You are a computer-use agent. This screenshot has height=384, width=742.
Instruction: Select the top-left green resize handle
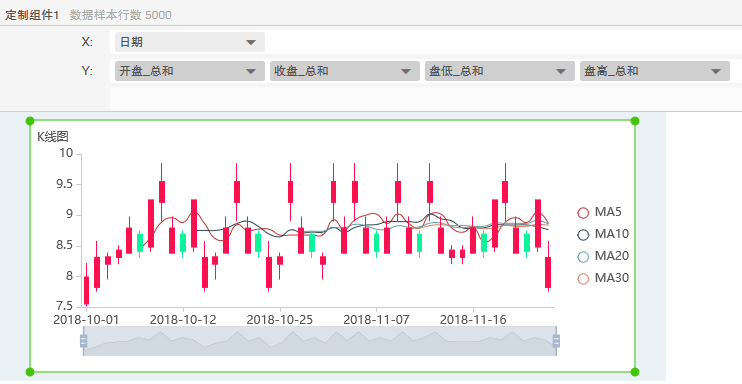30,121
